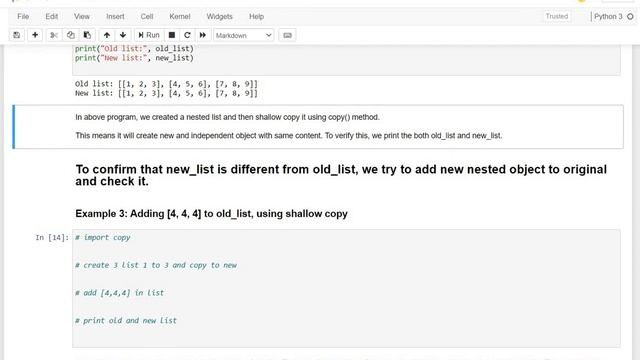Paste cells below icon
The height and width of the screenshot is (360, 640).
pyautogui.click(x=87, y=35)
